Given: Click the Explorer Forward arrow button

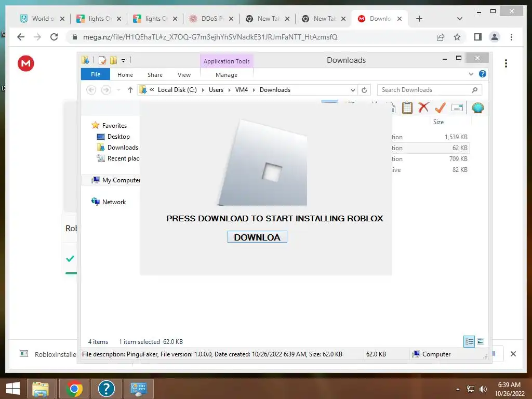Looking at the screenshot, I should pyautogui.click(x=106, y=90).
